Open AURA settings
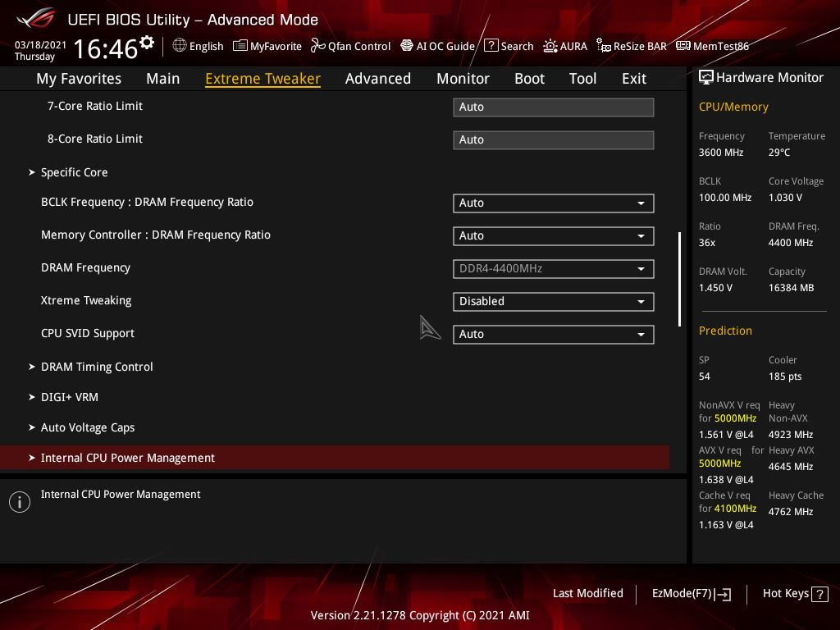This screenshot has height=630, width=840. coord(565,46)
